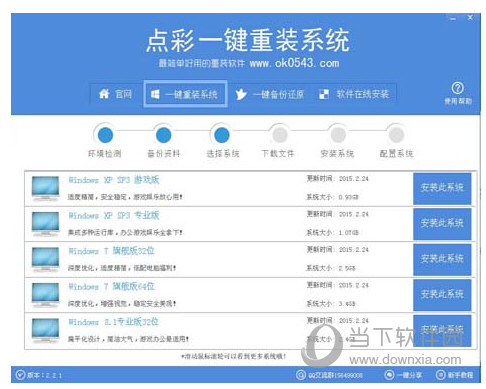This screenshot has height=389, width=486.
Task: Select the Windows XP SP3 专业版 title
Action: 114,215
